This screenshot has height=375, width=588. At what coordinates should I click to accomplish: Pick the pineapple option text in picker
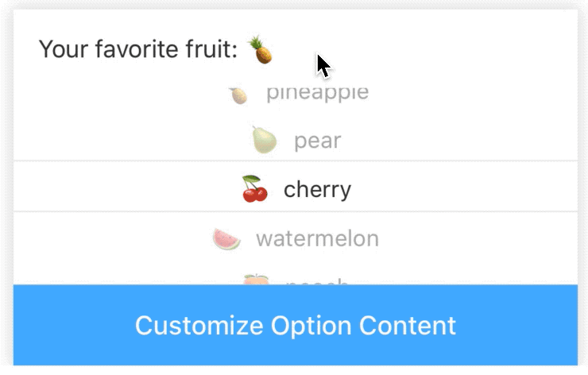pyautogui.click(x=317, y=93)
